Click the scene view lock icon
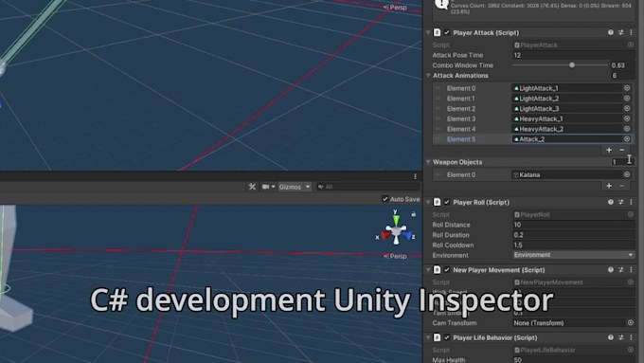Screen dimensions: 644x363 pos(414,214)
